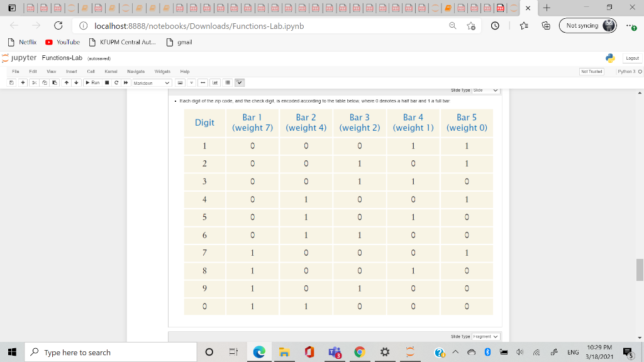This screenshot has height=362, width=644.
Task: Open the Navigate menu
Action: (136, 72)
